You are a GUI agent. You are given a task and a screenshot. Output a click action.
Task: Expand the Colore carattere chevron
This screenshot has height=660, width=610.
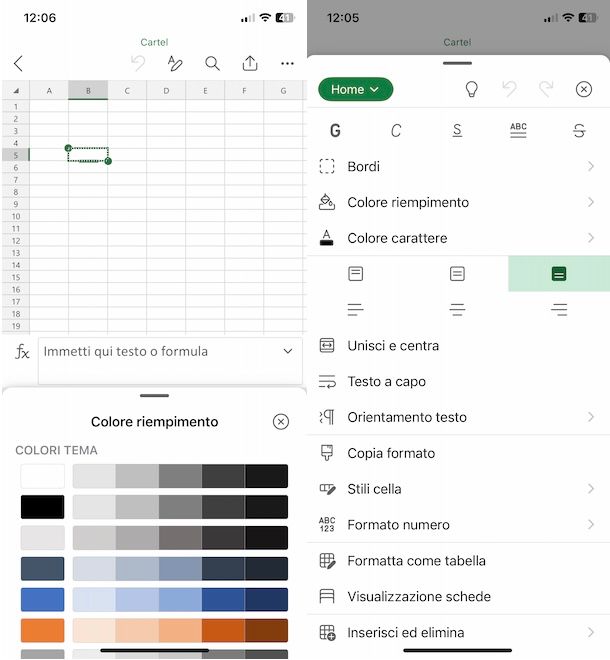click(x=591, y=238)
